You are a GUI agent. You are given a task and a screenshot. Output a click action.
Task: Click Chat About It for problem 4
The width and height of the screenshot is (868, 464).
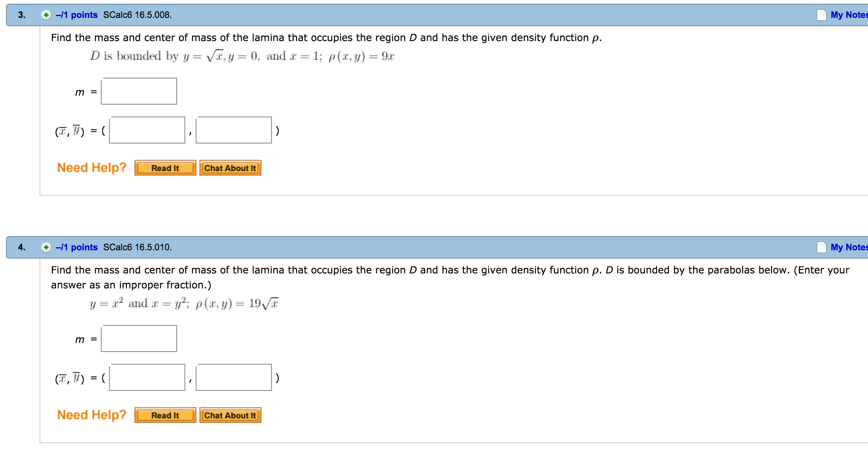point(230,415)
